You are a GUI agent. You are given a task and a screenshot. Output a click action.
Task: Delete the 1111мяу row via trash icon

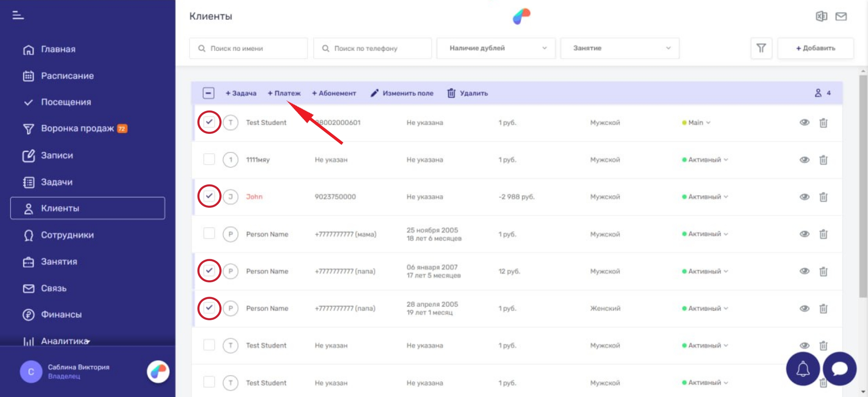tap(823, 160)
